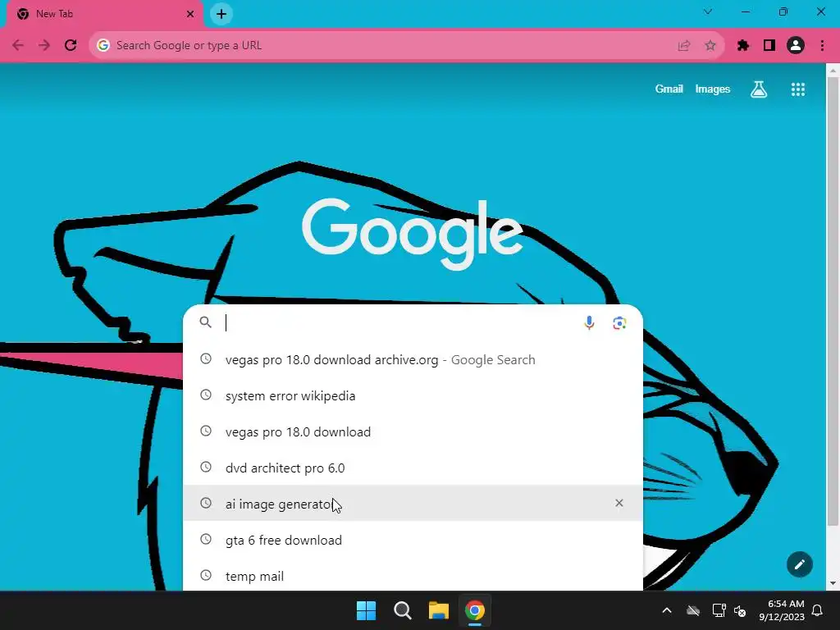Open Search Labs flask icon
This screenshot has height=630, width=840.
click(759, 89)
